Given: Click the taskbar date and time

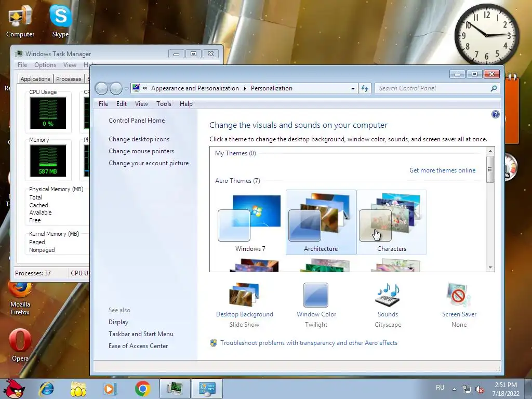Looking at the screenshot, I should 506,389.
